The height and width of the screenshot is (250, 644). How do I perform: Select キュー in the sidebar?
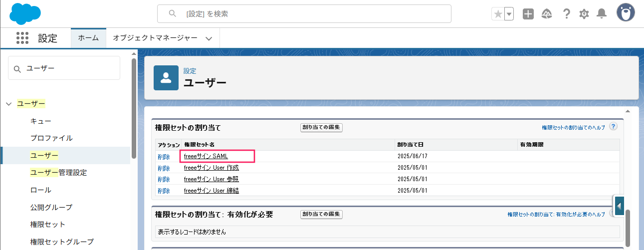click(x=41, y=121)
